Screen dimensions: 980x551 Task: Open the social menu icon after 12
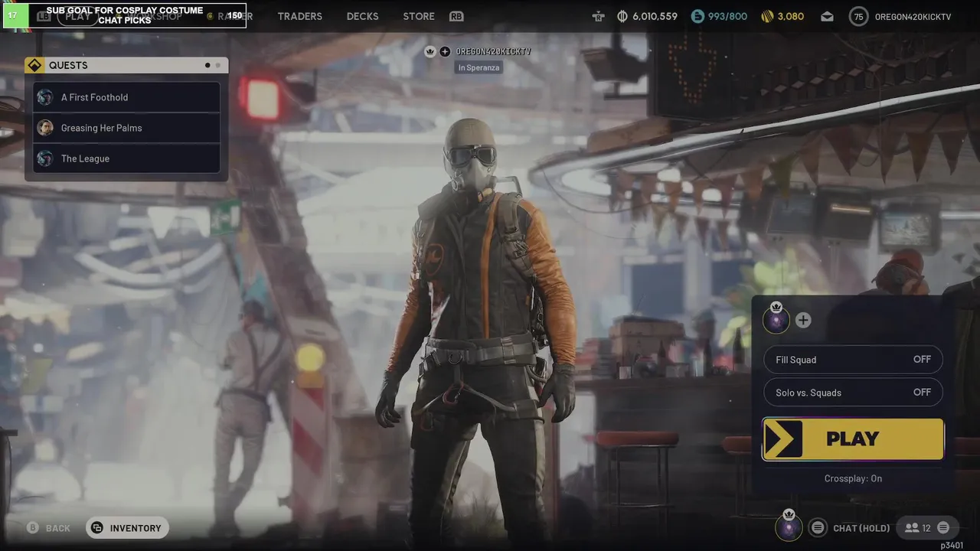click(943, 527)
